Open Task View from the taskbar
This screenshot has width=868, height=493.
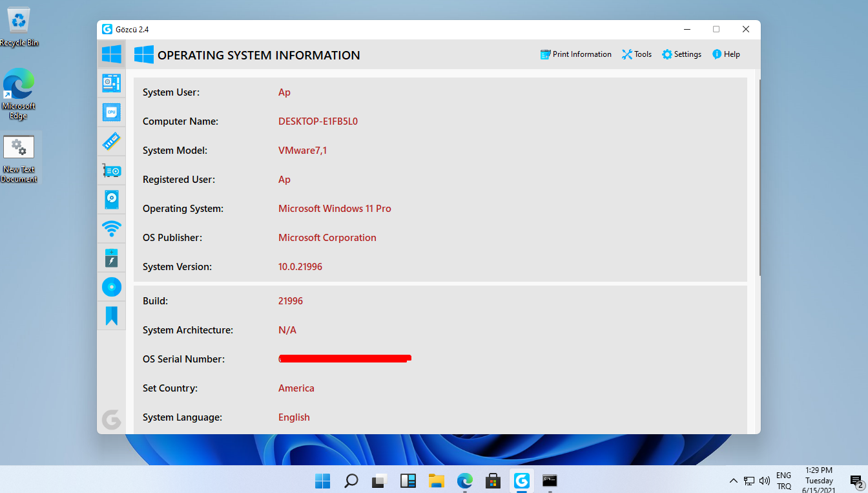coord(380,481)
